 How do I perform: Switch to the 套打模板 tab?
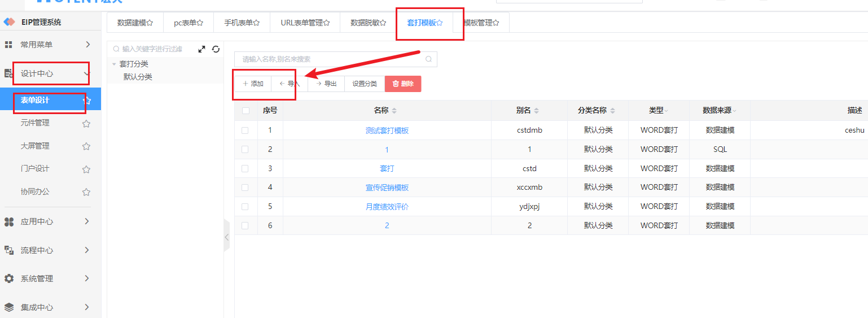coord(424,23)
